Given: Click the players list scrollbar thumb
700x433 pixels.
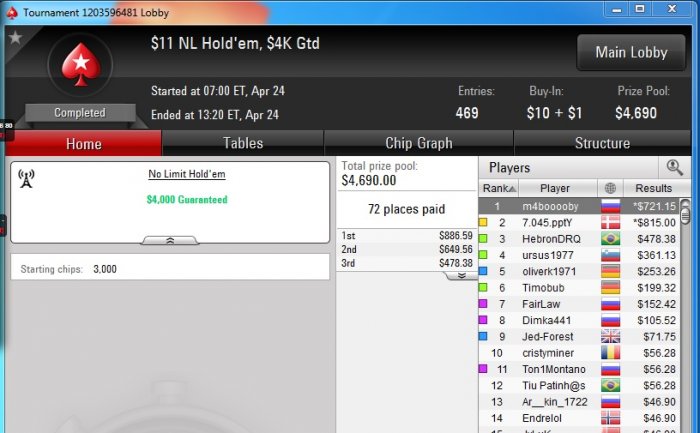Looking at the screenshot, I should 685,212.
